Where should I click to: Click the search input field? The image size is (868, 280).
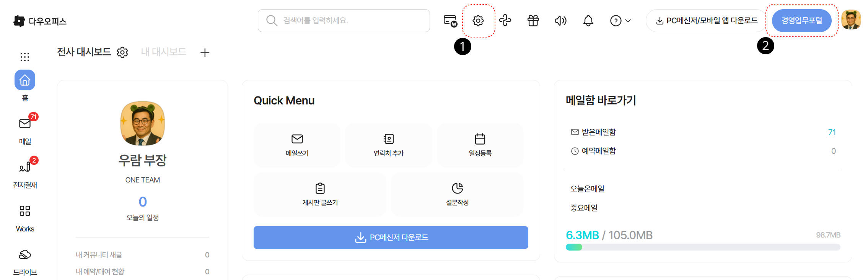click(344, 21)
